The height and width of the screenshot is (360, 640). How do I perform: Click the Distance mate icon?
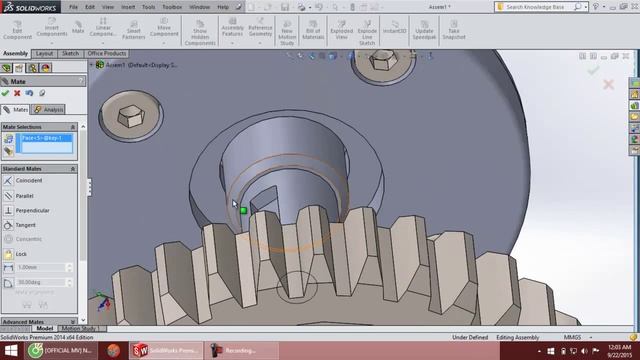pyautogui.click(x=8, y=268)
